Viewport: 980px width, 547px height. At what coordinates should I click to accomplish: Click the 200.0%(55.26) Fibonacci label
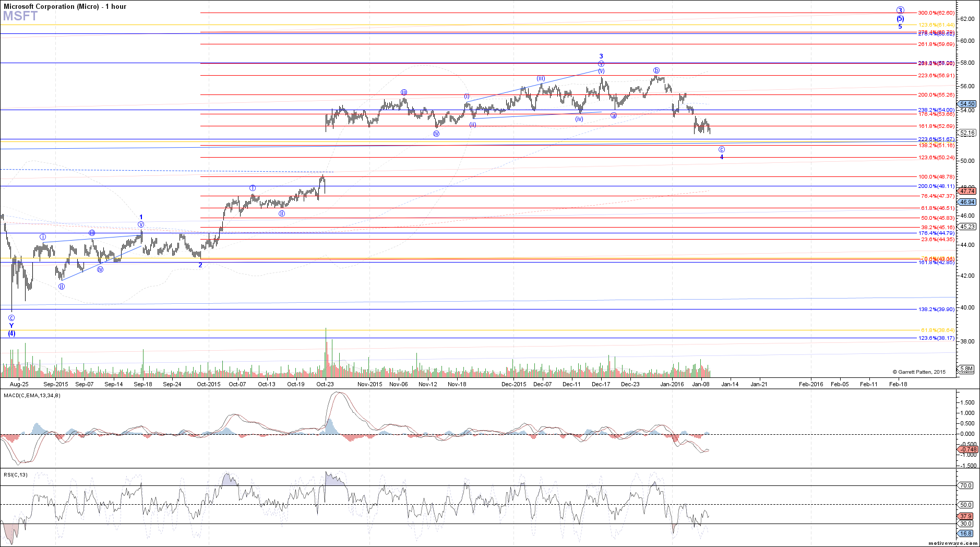point(936,94)
